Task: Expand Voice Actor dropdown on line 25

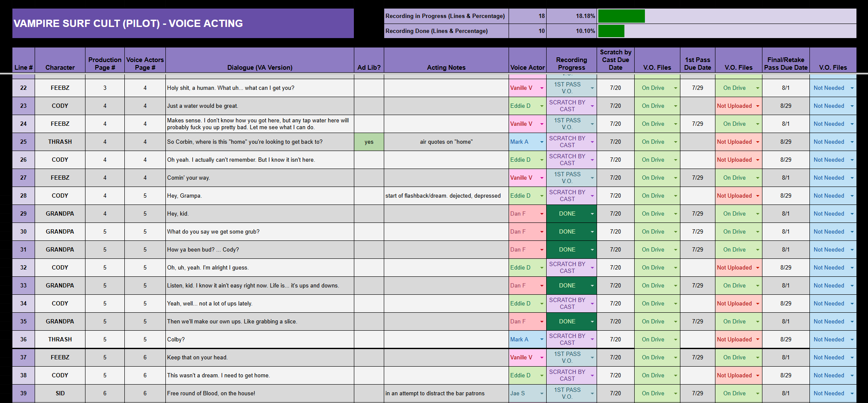Action: (x=541, y=142)
